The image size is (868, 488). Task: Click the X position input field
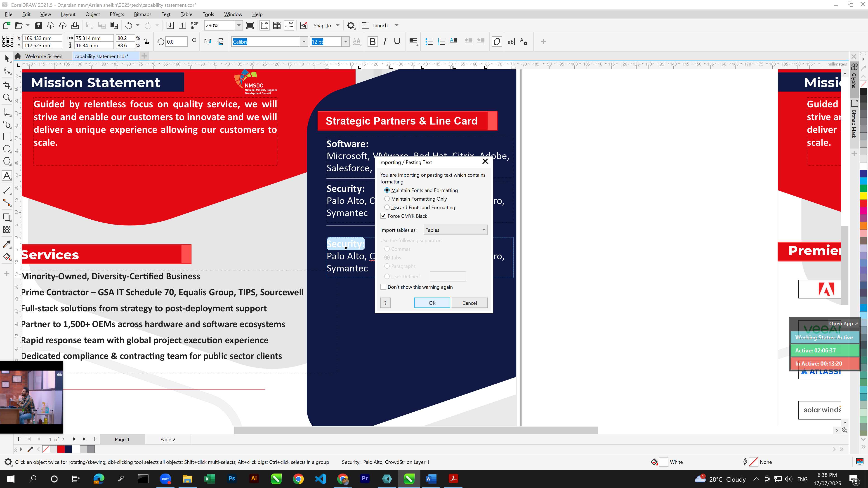[42, 38]
